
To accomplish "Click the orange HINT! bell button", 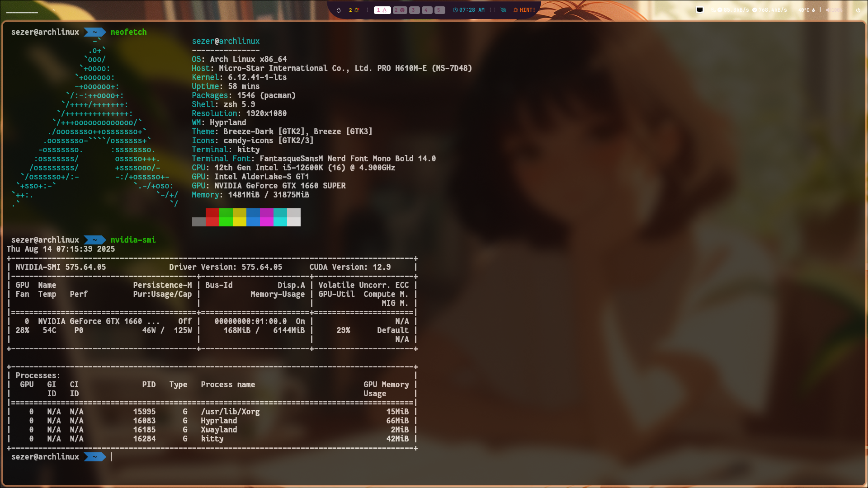I will pos(524,10).
